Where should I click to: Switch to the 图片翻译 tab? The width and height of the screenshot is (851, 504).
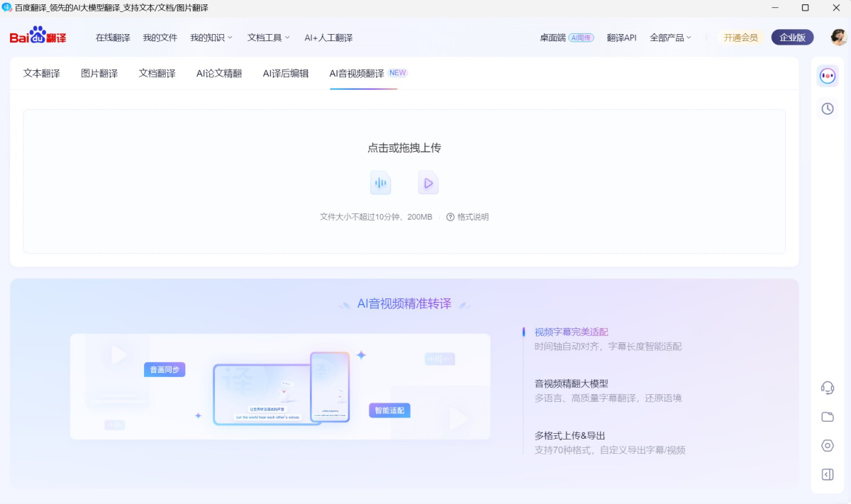point(101,72)
